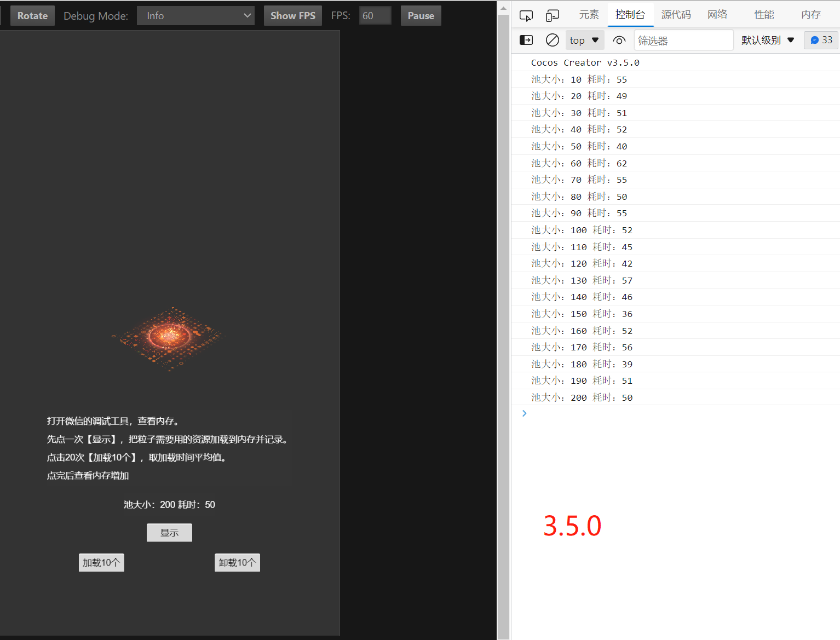The height and width of the screenshot is (640, 840).
Task: Click inside the 筛选器 filter field
Action: tap(683, 39)
